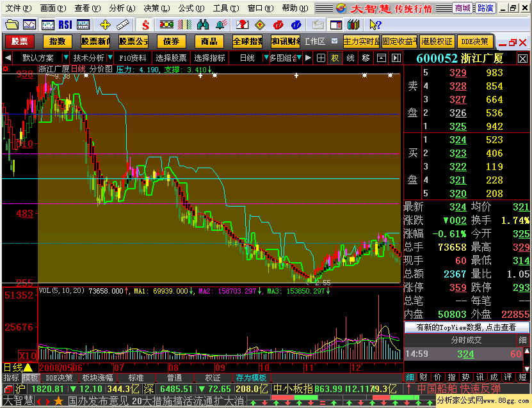The image size is (532, 408).
Task: Open the 日线 period dropdown arrow
Action: pos(266,58)
